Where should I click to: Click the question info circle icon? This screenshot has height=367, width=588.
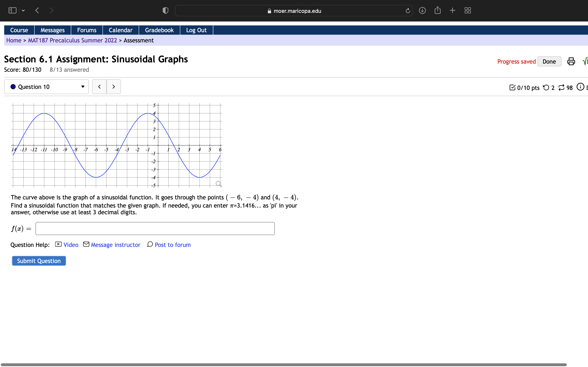[x=580, y=87]
